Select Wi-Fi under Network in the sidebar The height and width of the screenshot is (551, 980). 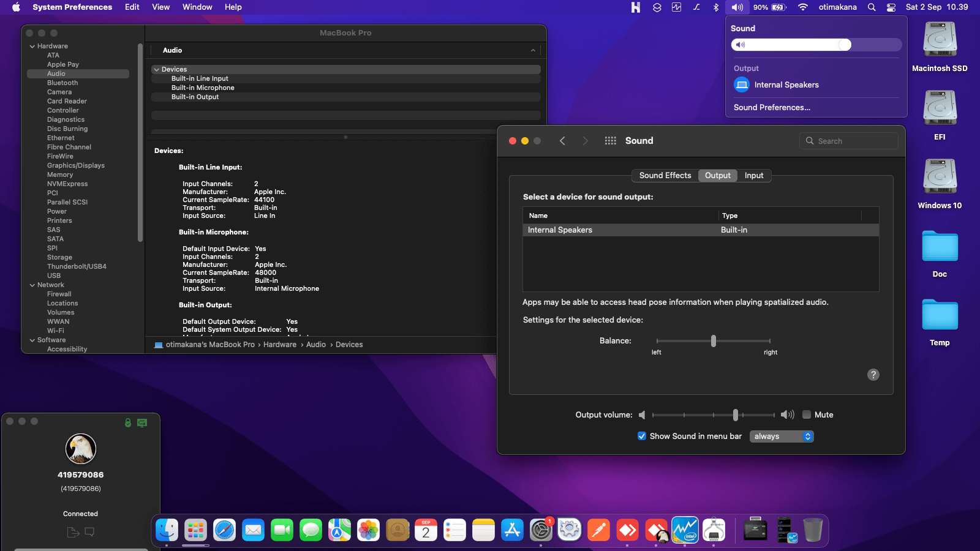tap(56, 331)
